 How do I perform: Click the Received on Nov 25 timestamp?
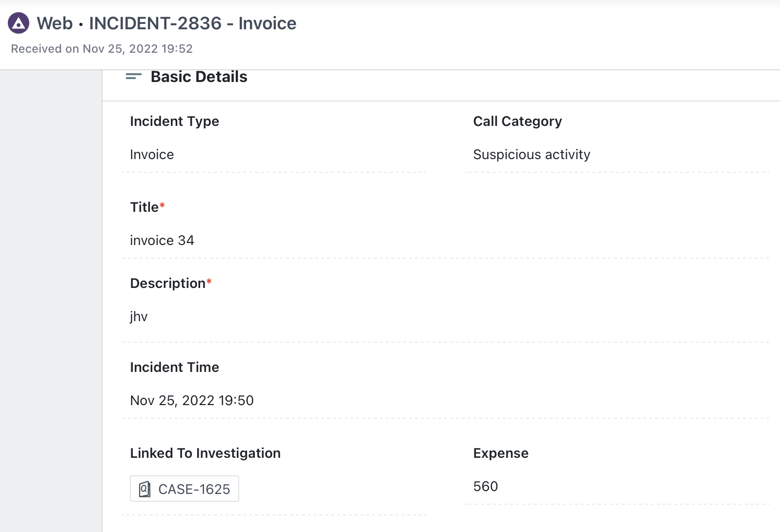(102, 49)
